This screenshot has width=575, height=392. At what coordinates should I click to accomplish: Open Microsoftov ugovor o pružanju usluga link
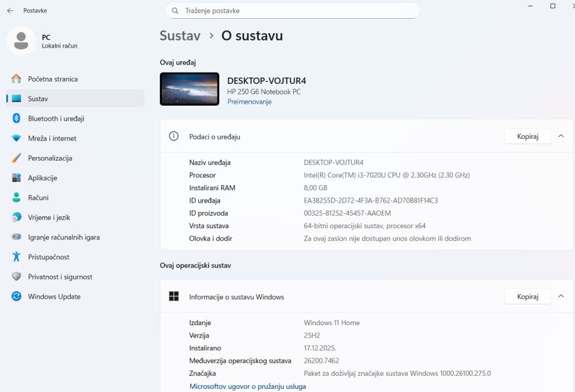(x=247, y=386)
